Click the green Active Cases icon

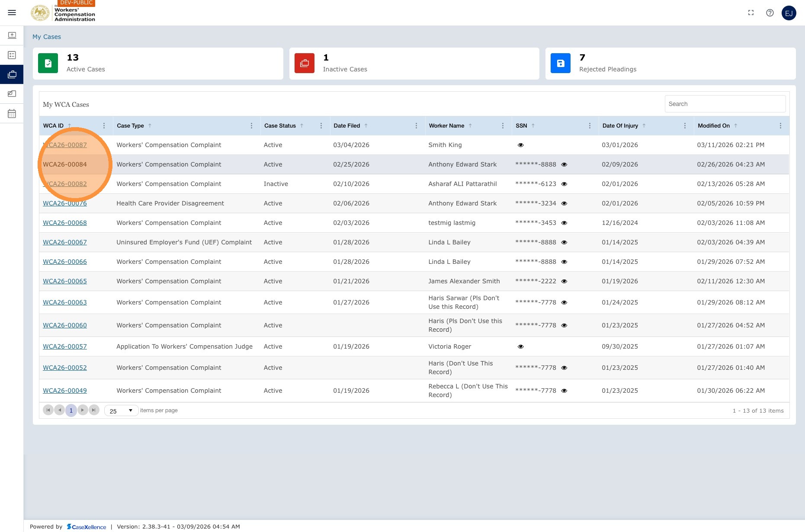(48, 63)
